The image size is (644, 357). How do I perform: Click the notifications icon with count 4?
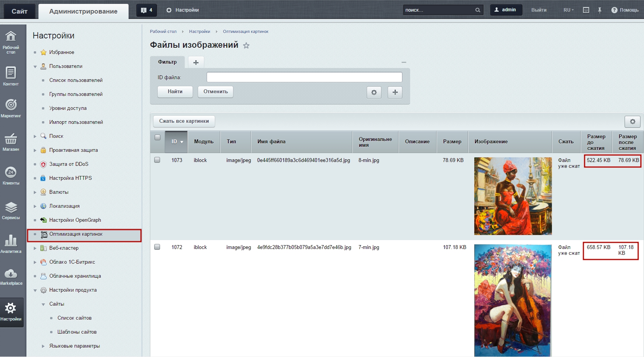coord(146,10)
